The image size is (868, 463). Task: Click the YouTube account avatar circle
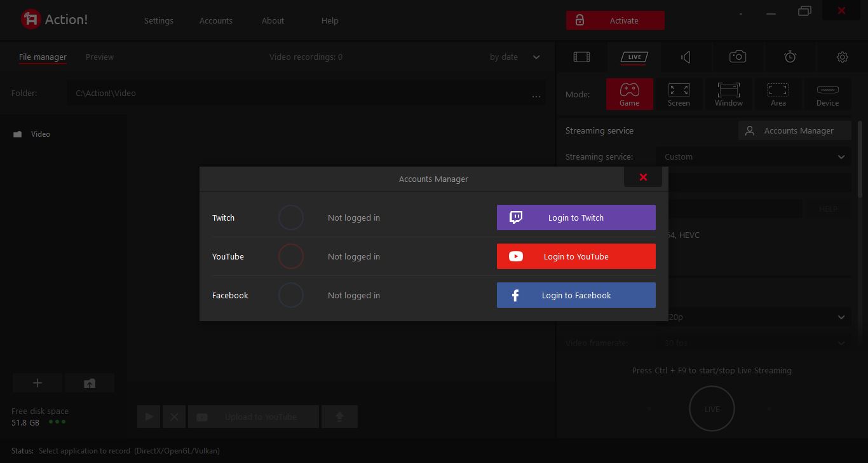pyautogui.click(x=291, y=256)
